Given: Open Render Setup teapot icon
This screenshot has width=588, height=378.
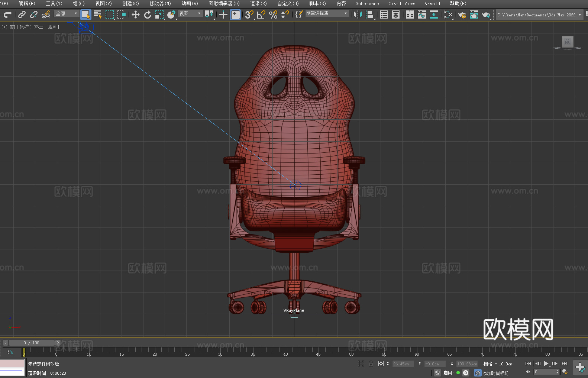Looking at the screenshot, I should click(x=462, y=14).
